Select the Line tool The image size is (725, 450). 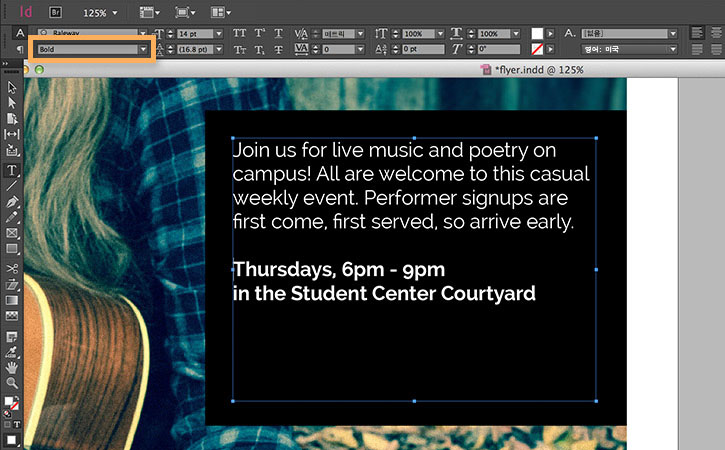click(x=12, y=186)
